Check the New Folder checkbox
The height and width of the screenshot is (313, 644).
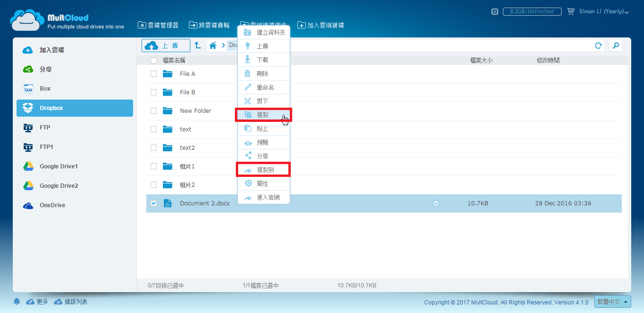point(153,110)
